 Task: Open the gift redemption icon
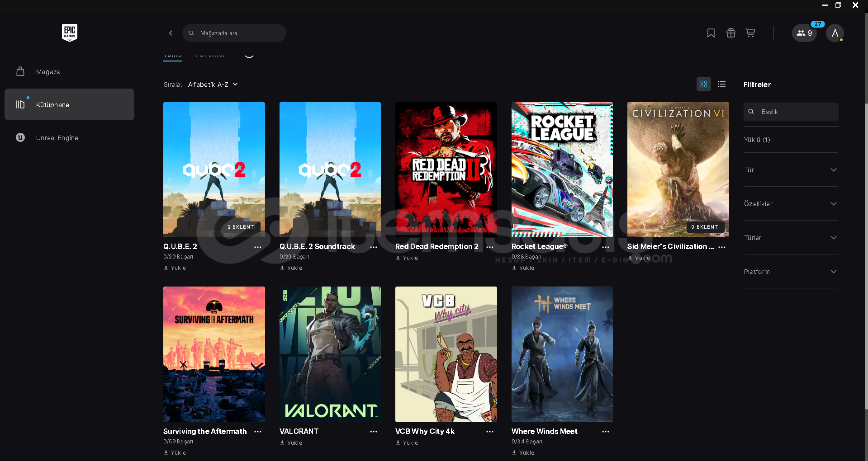click(731, 33)
